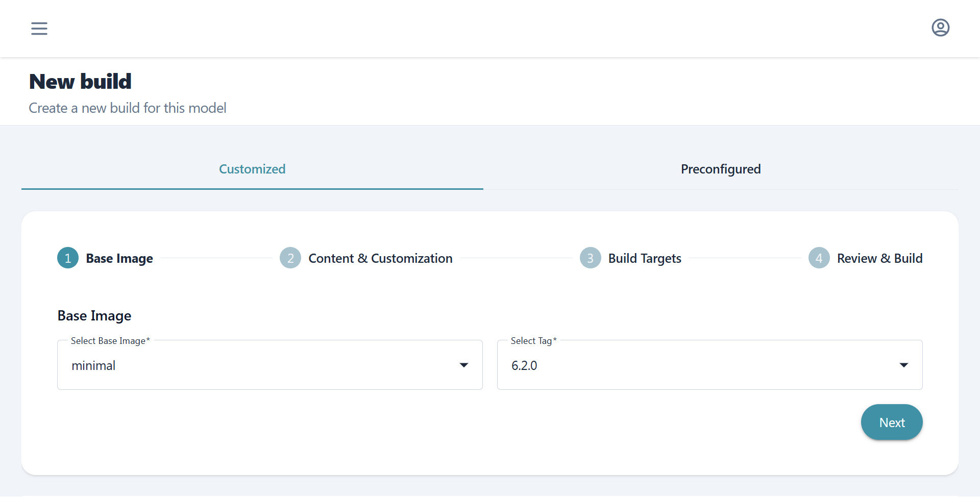Click the Base Image step label
Screen dimensions: 980x497
point(119,259)
